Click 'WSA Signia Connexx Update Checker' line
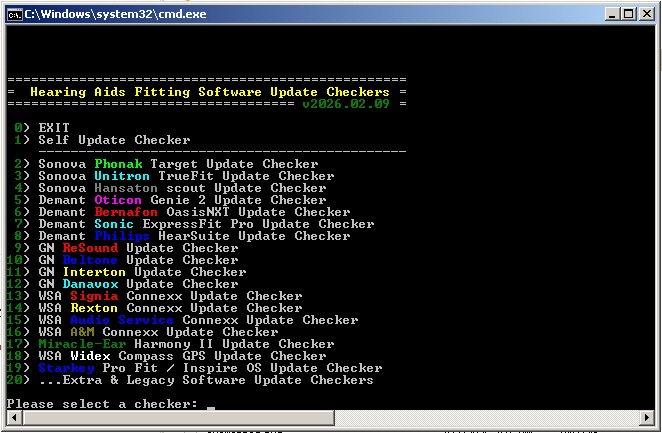 tap(155, 296)
